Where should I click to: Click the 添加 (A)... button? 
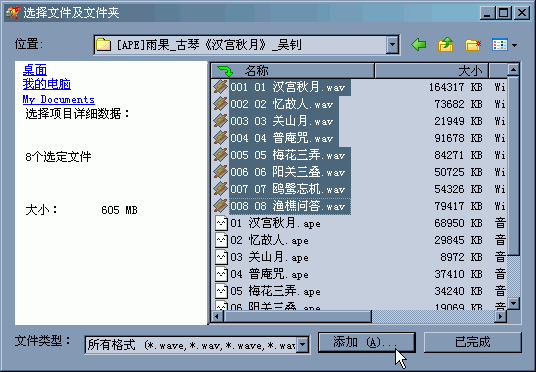366,342
